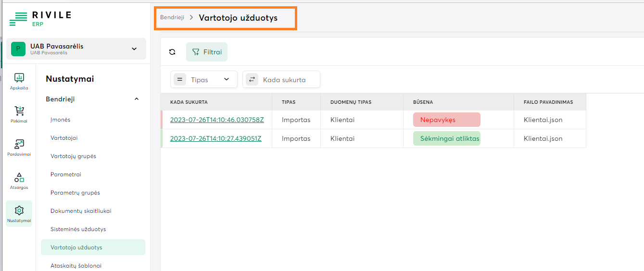Click the Kada sukurta date input field

point(289,80)
